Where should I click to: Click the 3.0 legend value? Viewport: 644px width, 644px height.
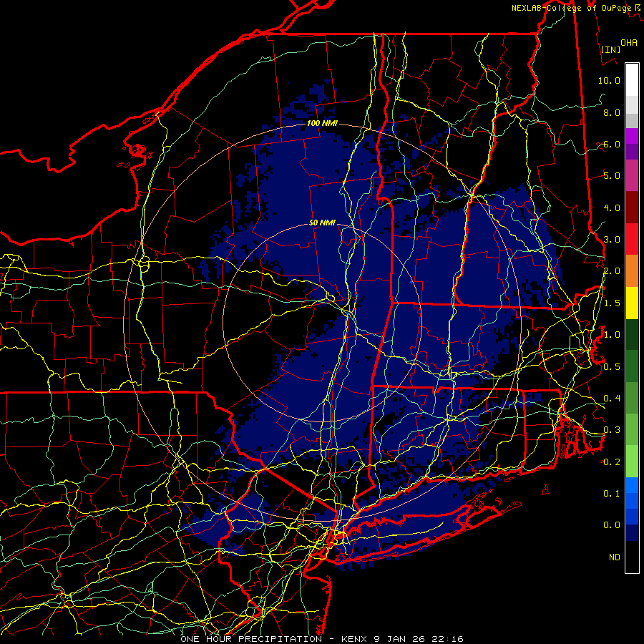coord(612,240)
